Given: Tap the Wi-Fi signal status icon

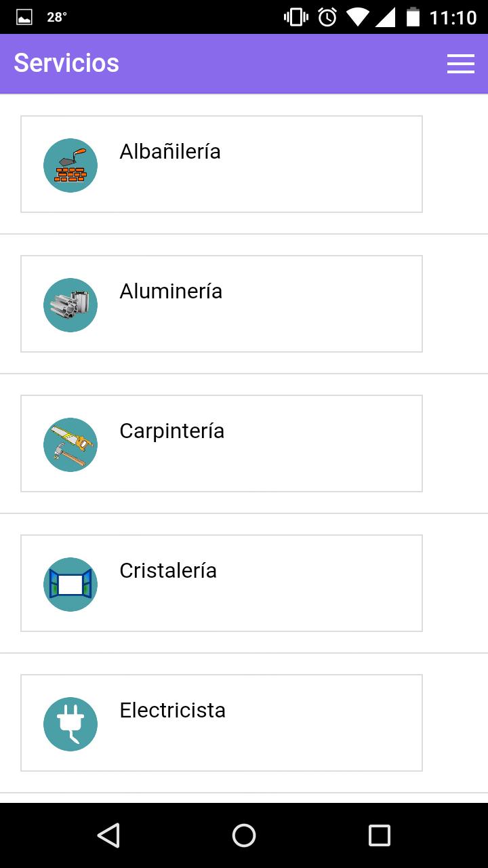Looking at the screenshot, I should pos(357,17).
